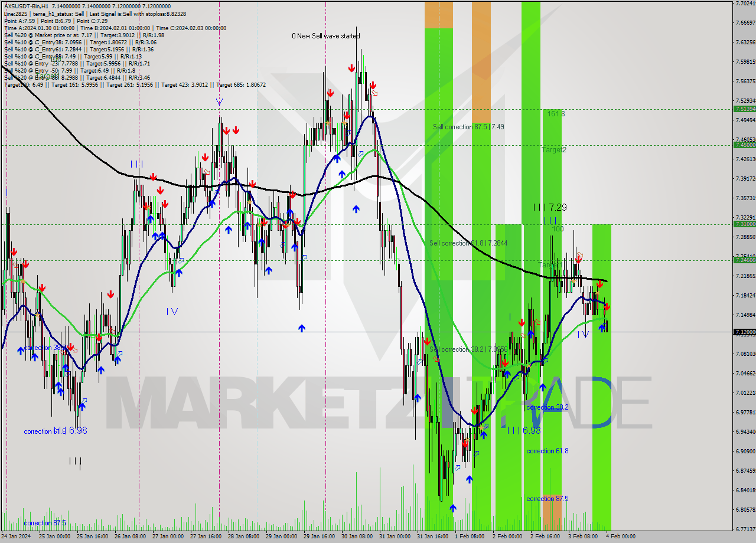Viewport: 756px width, 543px height.
Task: Click the 7.21865 price axis label
Action: [745, 276]
